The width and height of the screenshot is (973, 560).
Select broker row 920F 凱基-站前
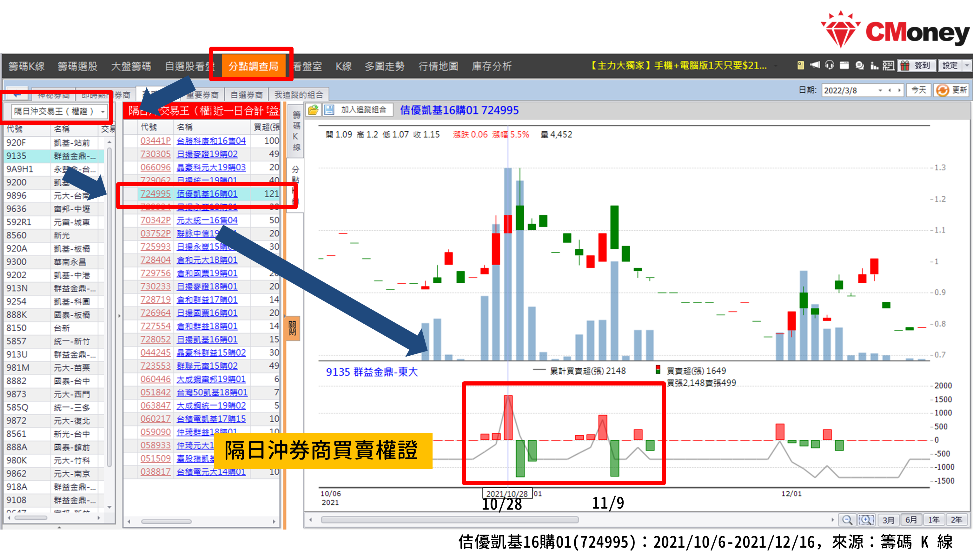pyautogui.click(x=54, y=143)
